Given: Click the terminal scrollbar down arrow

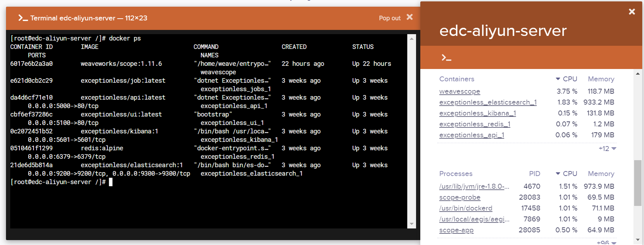Looking at the screenshot, I should [x=411, y=224].
